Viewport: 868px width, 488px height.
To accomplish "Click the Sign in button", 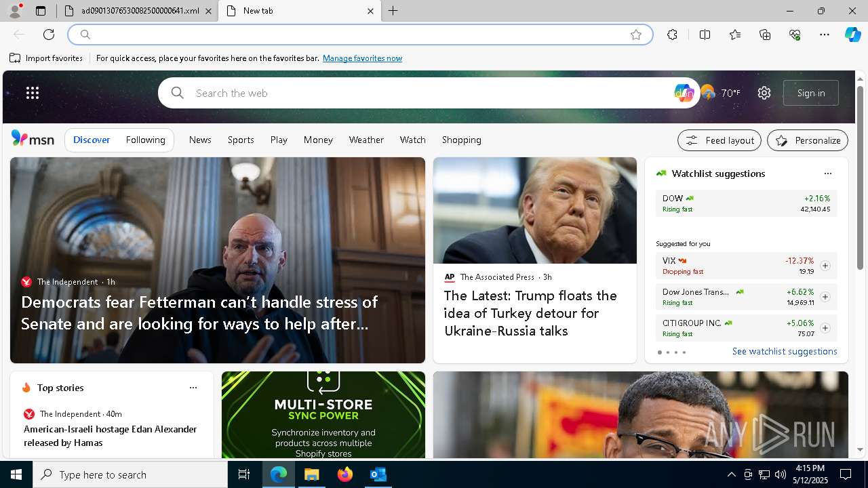I will pos(811,93).
